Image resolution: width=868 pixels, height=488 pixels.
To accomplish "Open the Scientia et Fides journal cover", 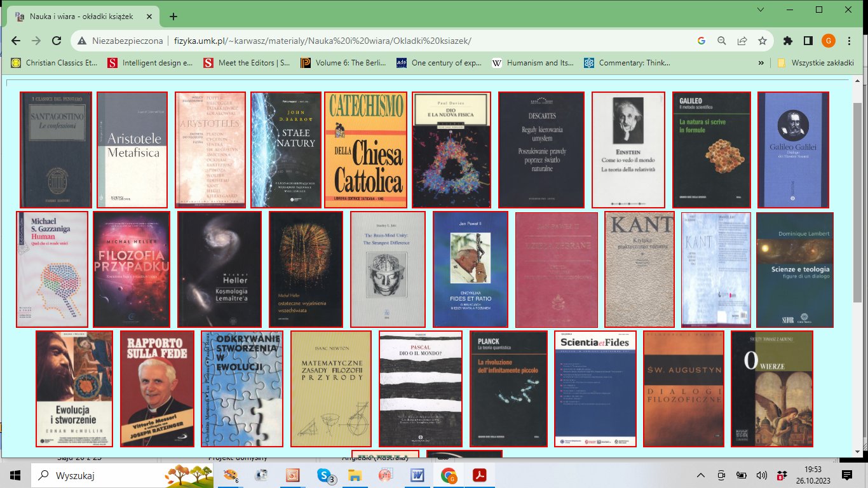I will point(595,389).
